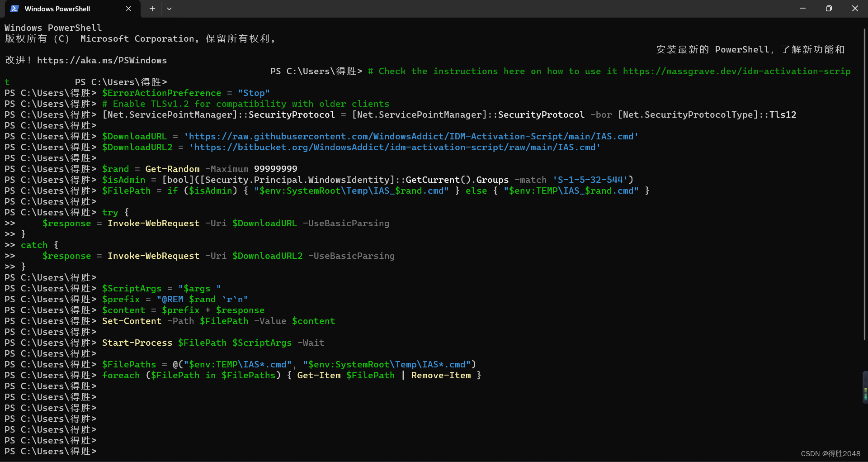Click the catch keyword

(34, 245)
